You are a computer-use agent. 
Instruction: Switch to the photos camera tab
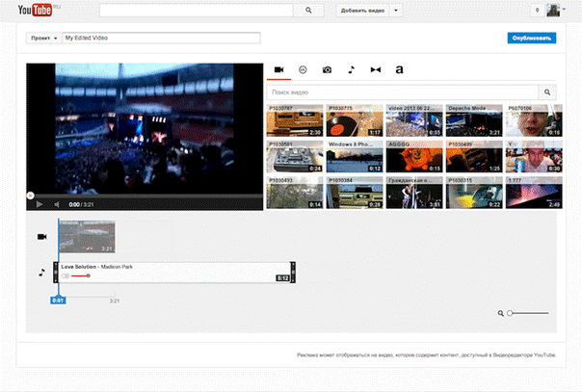tap(327, 69)
